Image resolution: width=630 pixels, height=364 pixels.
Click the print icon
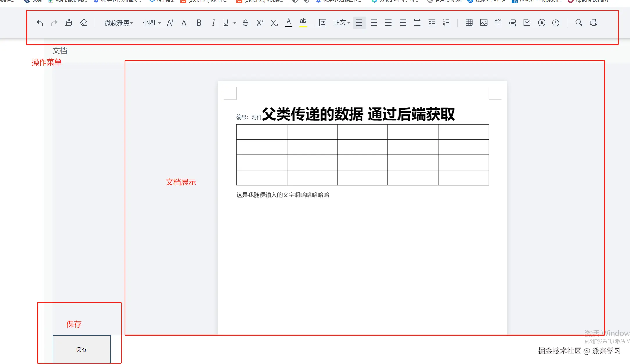pyautogui.click(x=593, y=23)
